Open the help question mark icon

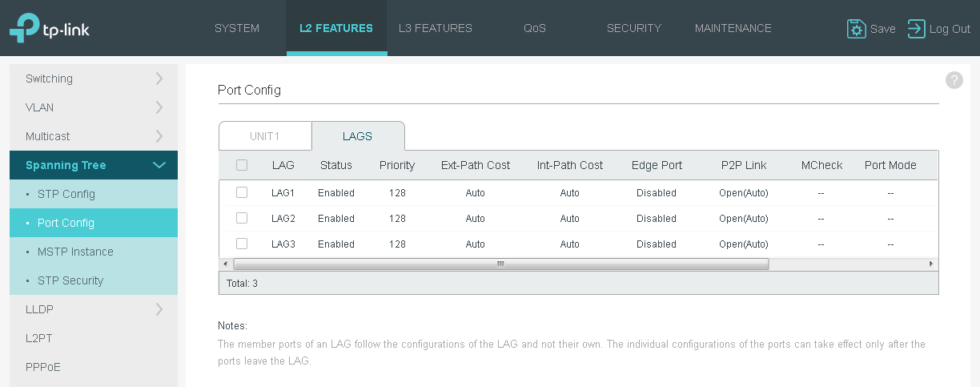coord(954,80)
